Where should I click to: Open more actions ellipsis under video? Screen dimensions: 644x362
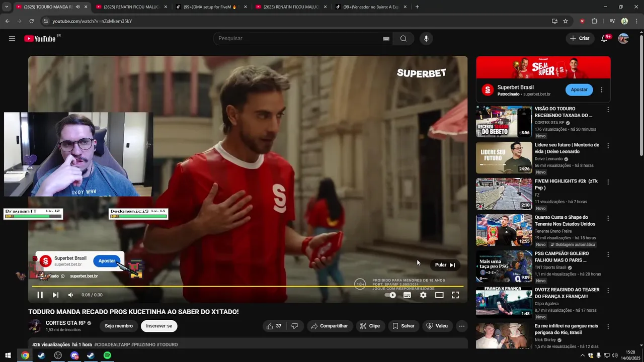point(461,326)
